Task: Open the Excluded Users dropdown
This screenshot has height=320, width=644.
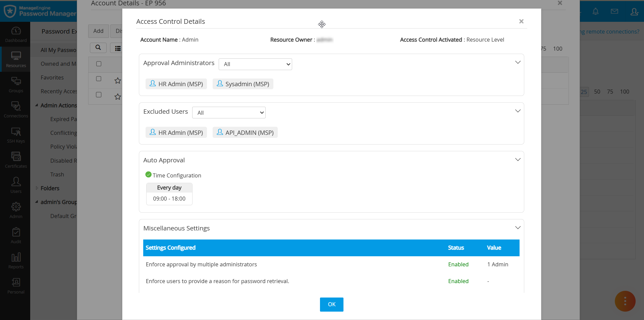Action: coord(228,113)
